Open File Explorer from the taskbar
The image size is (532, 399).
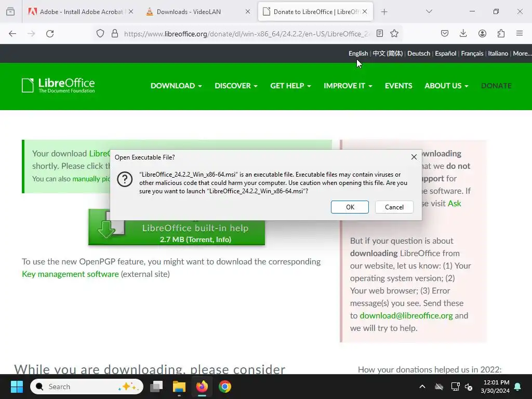pos(179,387)
